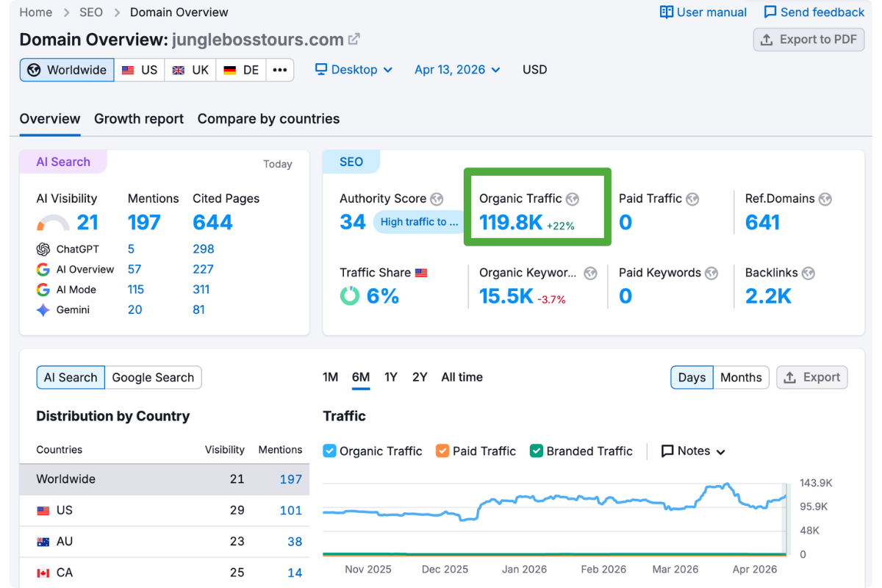Image resolution: width=882 pixels, height=588 pixels.
Task: Toggle the Branded Traffic checkbox
Action: pos(537,451)
